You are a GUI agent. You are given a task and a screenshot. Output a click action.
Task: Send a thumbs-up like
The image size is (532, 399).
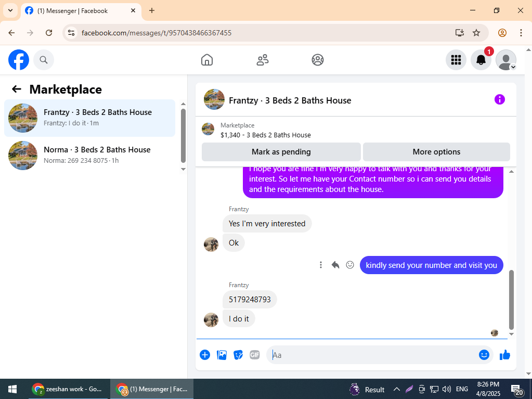click(505, 355)
